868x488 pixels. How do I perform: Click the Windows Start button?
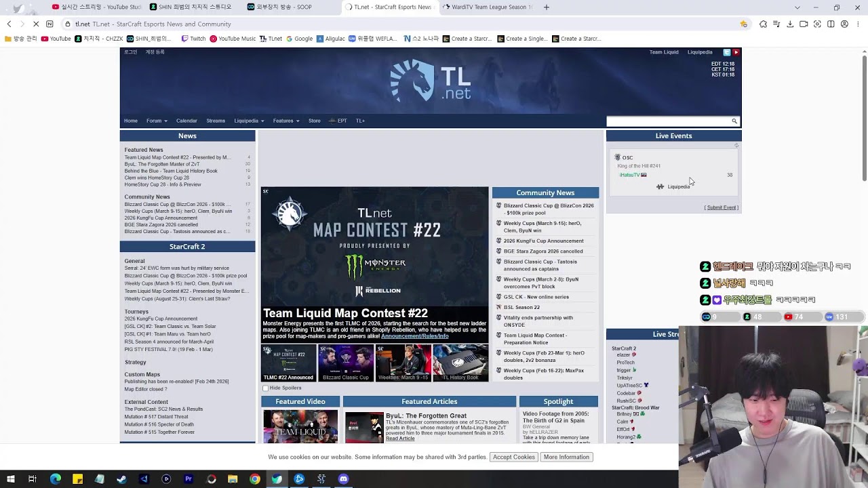tap(11, 479)
